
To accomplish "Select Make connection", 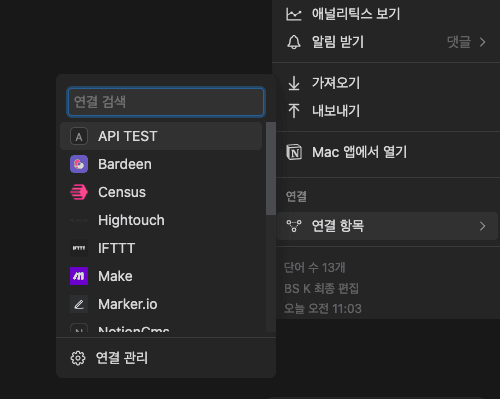I will click(161, 276).
